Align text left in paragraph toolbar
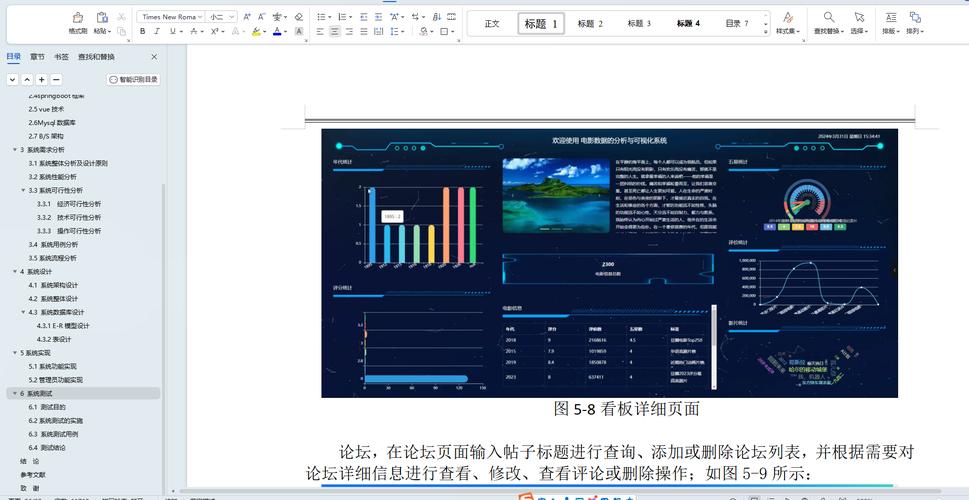 [320, 31]
